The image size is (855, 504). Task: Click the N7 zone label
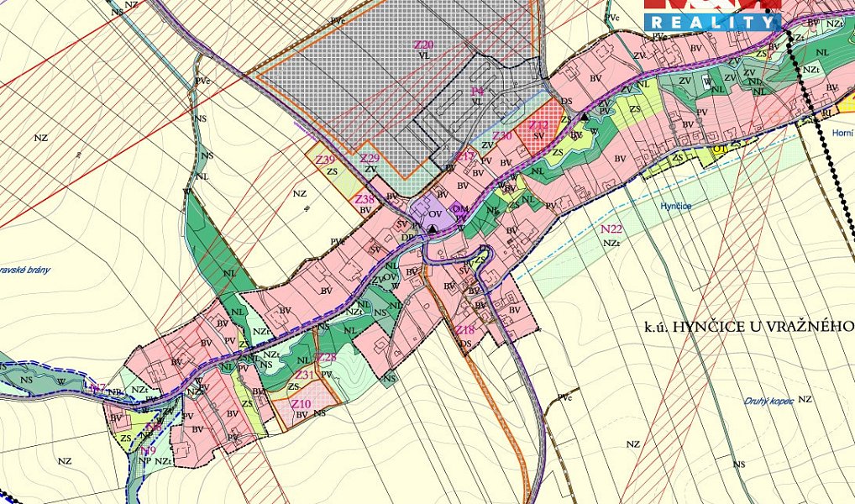(x=98, y=389)
